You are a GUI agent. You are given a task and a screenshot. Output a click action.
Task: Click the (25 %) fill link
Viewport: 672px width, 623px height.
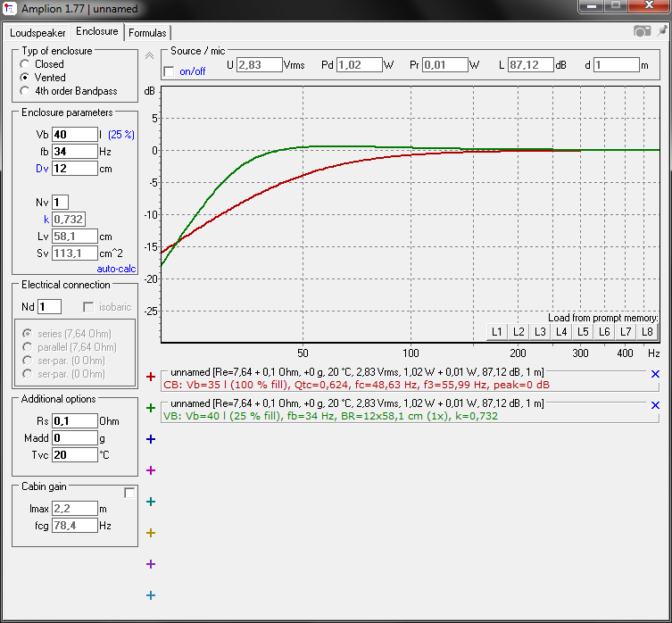[121, 135]
